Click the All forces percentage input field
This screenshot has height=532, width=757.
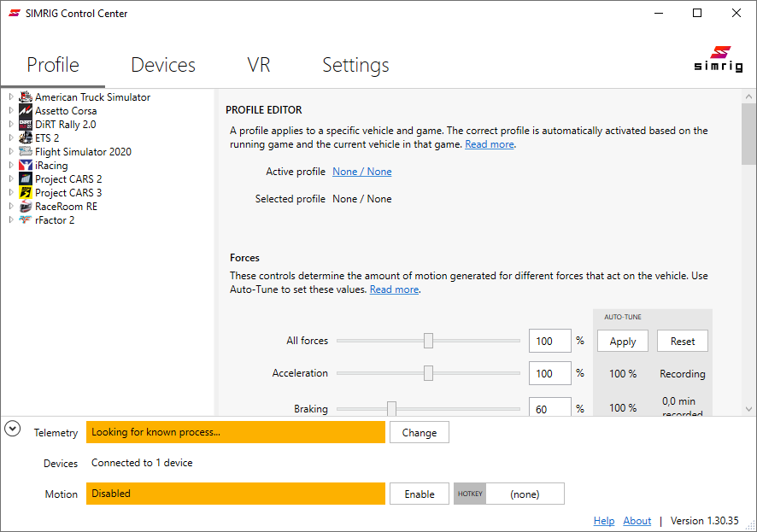click(549, 341)
